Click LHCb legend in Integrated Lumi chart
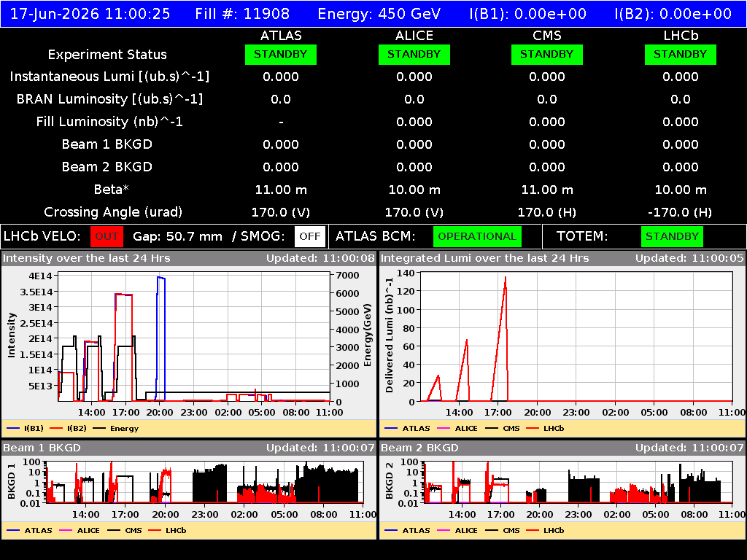 click(x=545, y=428)
